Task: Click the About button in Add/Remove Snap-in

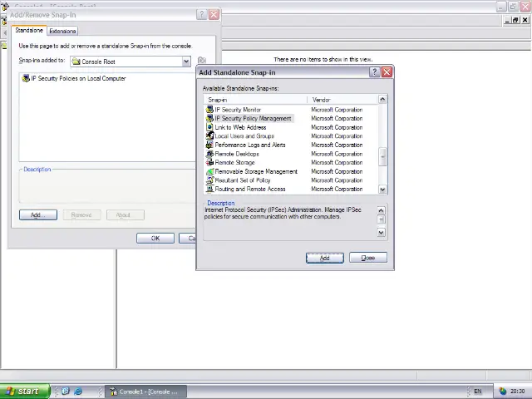Action: click(126, 214)
